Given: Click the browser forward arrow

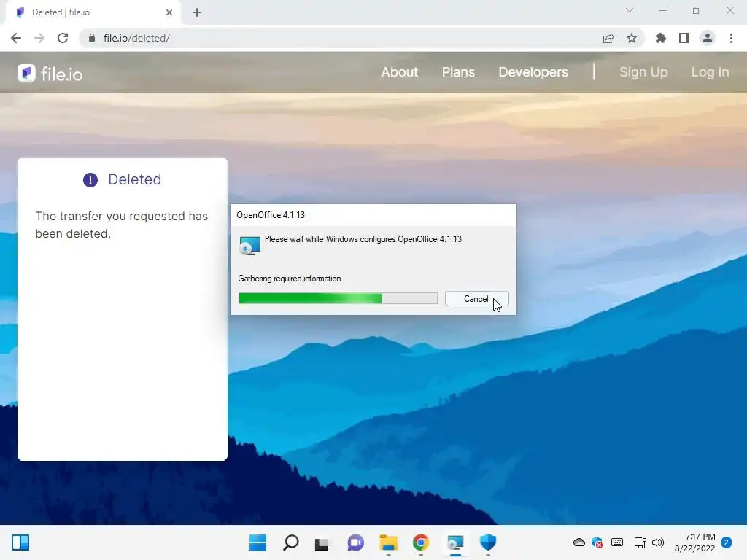Looking at the screenshot, I should [x=39, y=38].
